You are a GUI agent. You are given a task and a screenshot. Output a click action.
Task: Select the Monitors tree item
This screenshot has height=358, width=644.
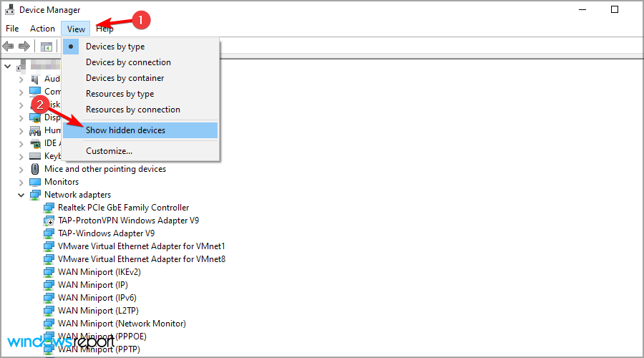(x=62, y=182)
